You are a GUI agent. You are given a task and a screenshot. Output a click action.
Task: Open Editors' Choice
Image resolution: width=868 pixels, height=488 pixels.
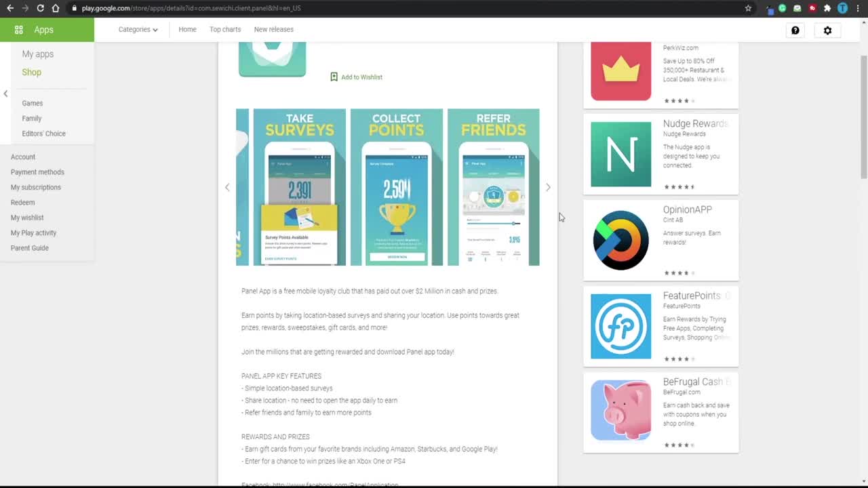(43, 134)
